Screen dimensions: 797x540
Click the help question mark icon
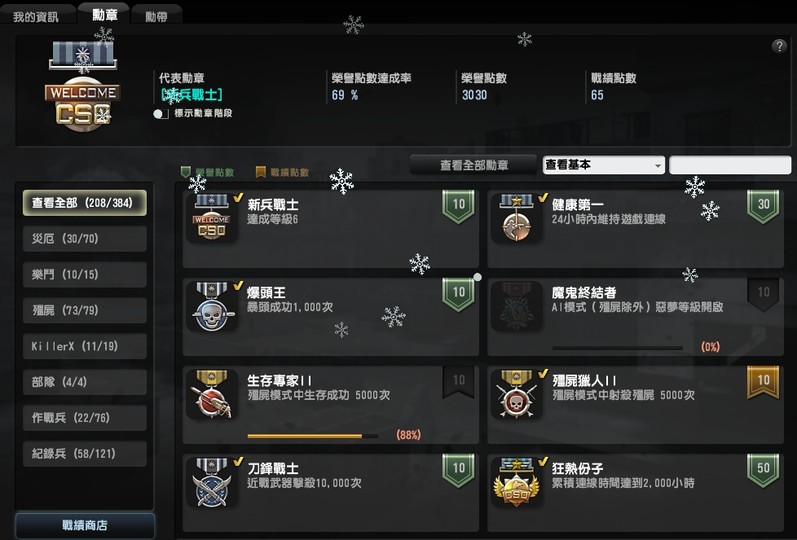779,46
